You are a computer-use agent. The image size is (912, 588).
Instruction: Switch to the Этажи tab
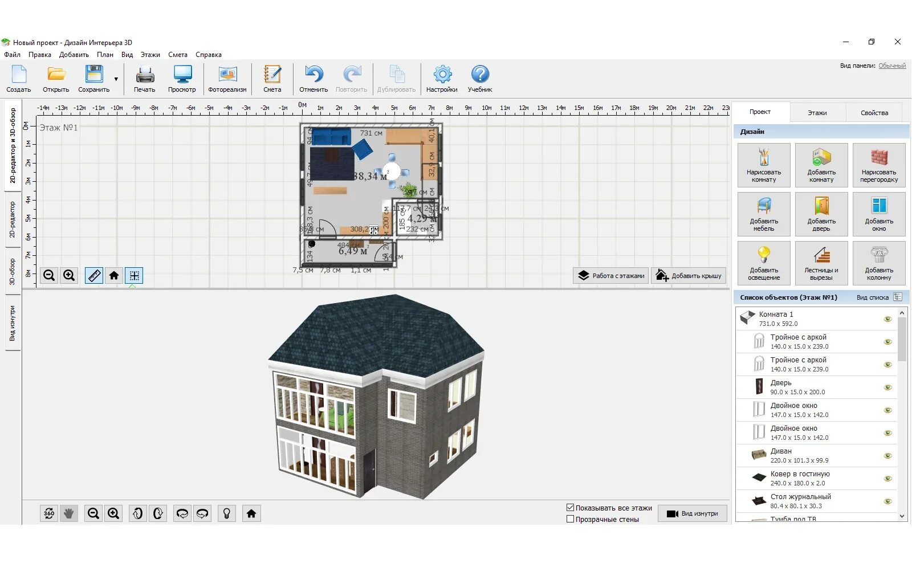coord(817,113)
